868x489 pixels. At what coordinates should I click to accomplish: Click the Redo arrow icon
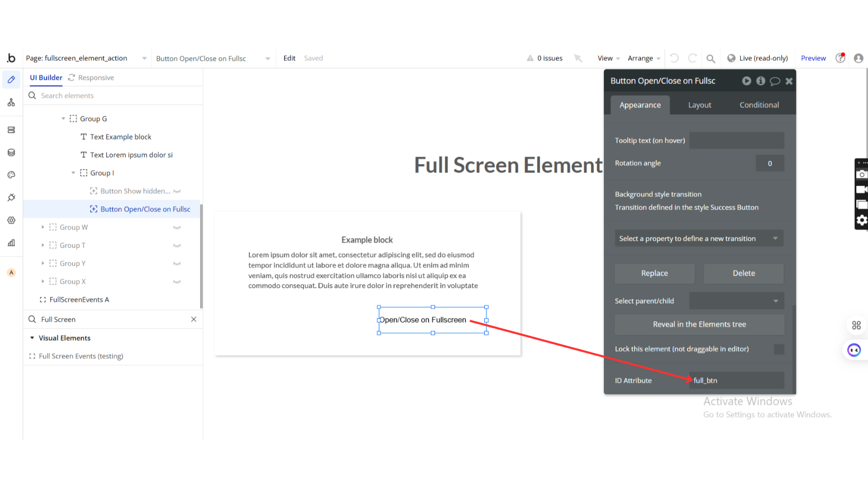tap(692, 58)
